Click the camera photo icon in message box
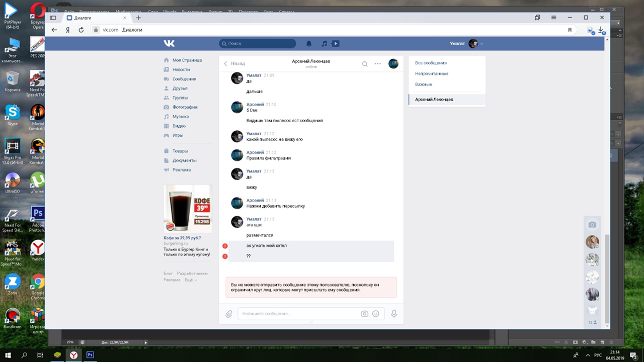644x362 pixels. coord(364,314)
